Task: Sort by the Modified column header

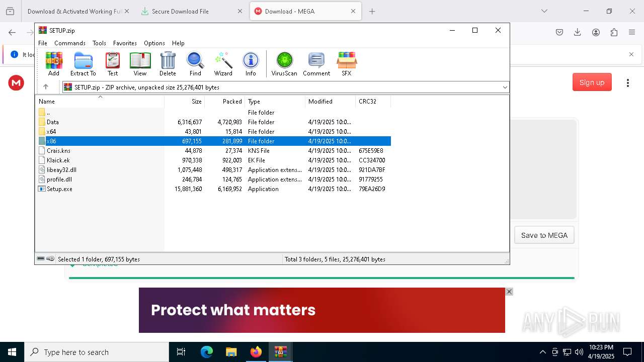Action: pos(330,102)
